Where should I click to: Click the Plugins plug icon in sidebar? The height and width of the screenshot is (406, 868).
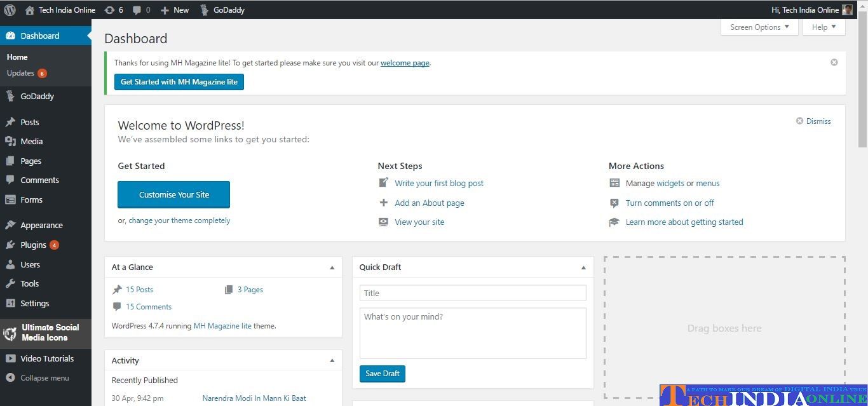10,245
